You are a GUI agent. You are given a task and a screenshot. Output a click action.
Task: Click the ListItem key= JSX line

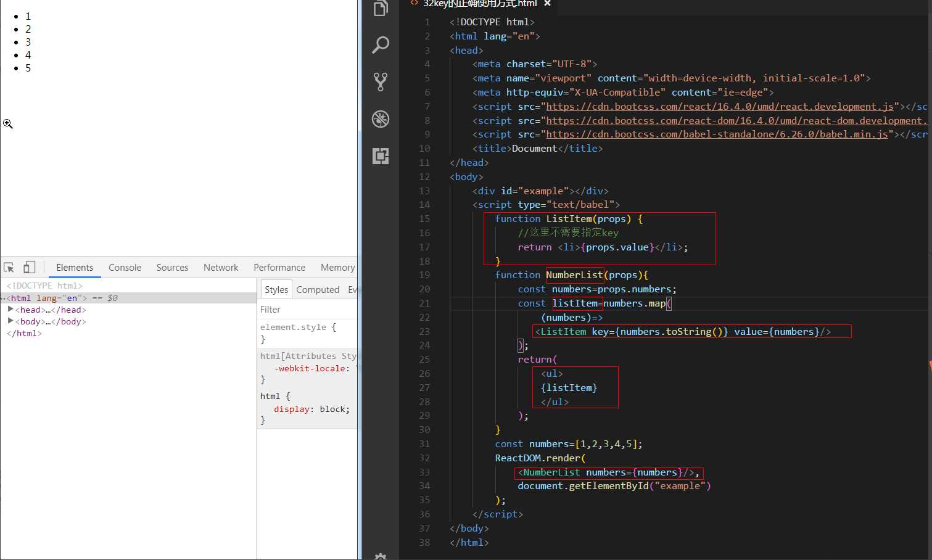click(683, 331)
